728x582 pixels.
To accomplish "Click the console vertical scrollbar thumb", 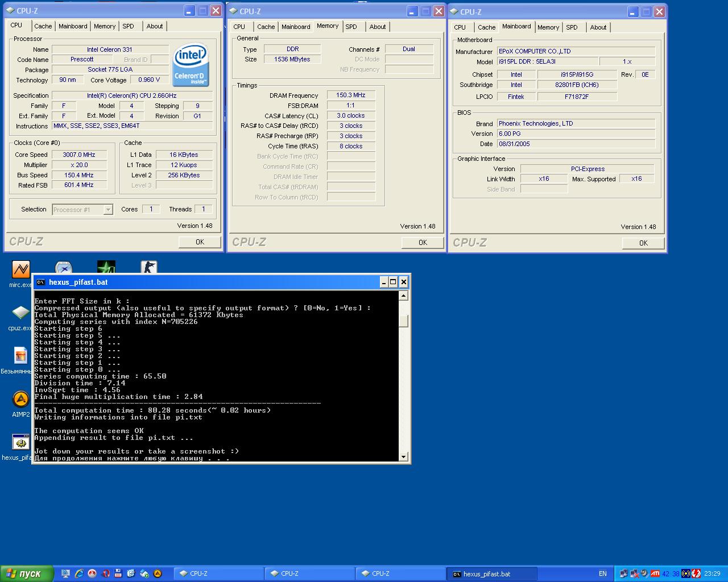I will point(403,321).
